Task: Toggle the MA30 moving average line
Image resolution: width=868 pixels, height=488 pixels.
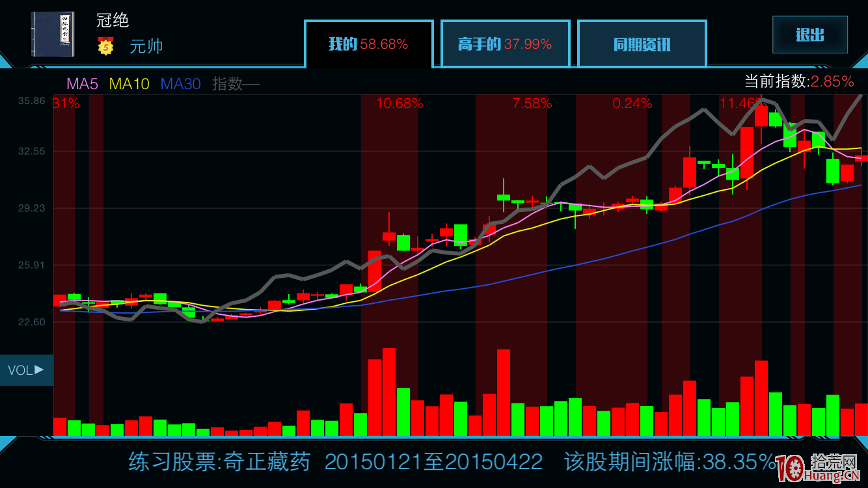Action: 180,85
